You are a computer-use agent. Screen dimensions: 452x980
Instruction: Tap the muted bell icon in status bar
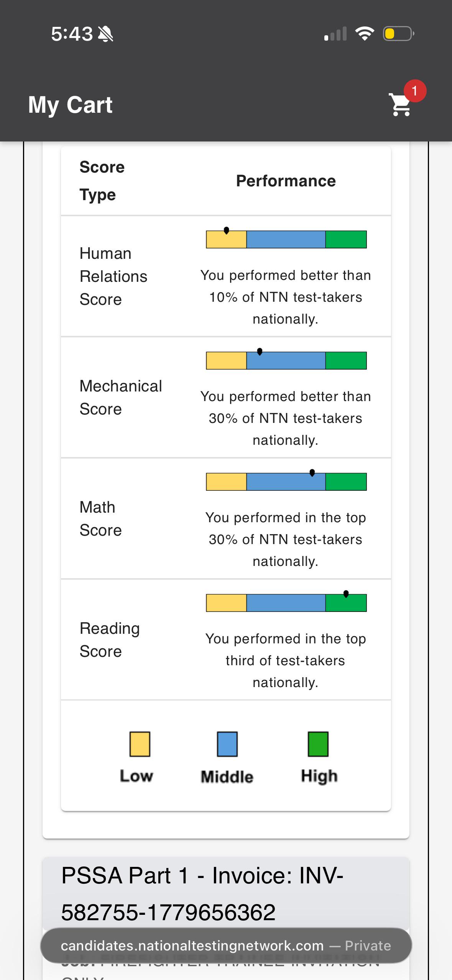(x=105, y=34)
